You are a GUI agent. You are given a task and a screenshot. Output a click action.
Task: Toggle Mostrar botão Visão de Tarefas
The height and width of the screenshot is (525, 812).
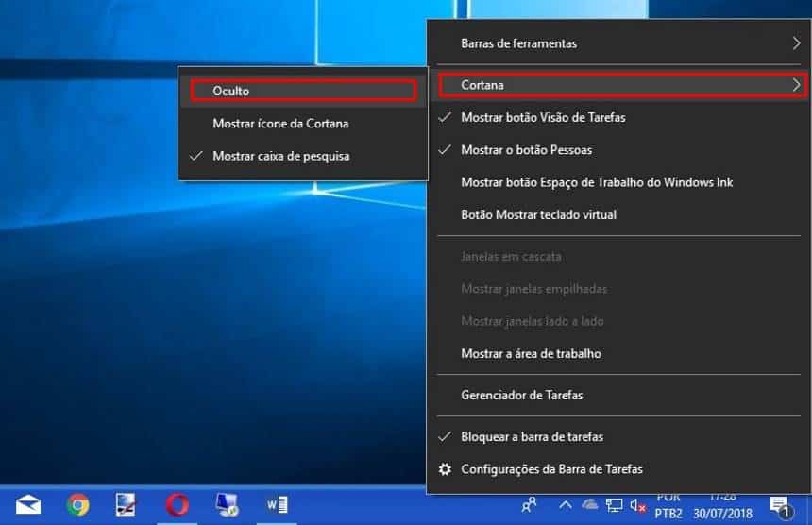pos(618,117)
